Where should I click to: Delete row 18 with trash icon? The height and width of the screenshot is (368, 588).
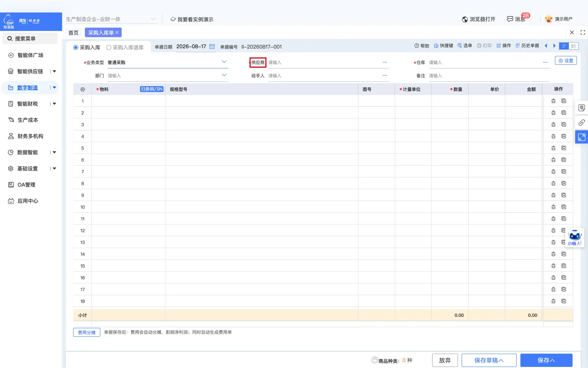[553, 301]
